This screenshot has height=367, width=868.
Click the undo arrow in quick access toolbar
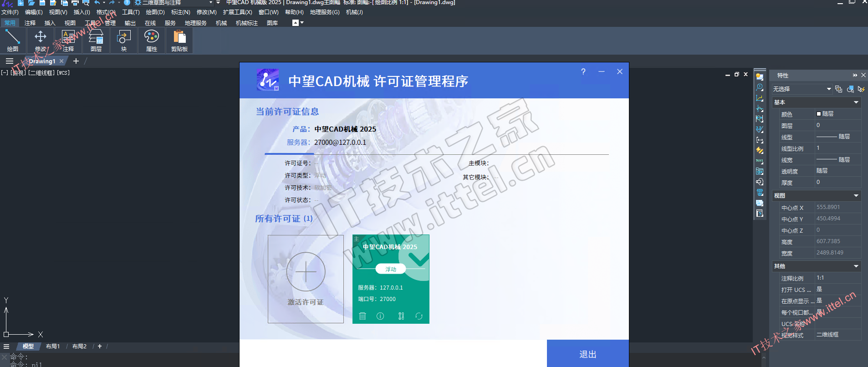tap(97, 3)
